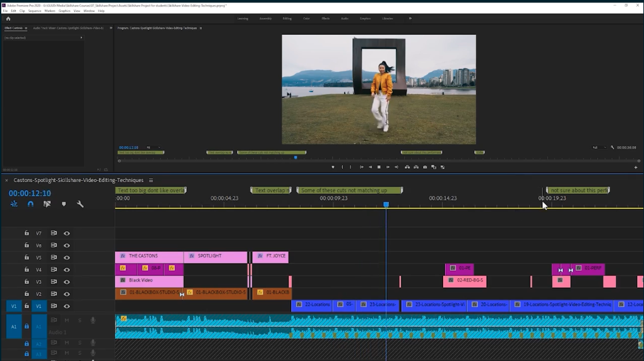
Task: Toggle Snap in Timeline magnet icon
Action: coord(30,204)
